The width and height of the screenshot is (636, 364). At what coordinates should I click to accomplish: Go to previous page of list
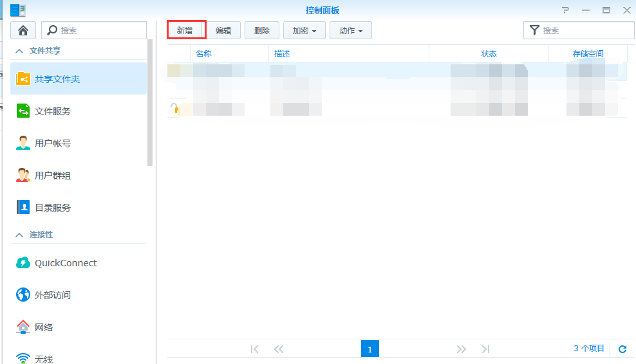click(279, 349)
